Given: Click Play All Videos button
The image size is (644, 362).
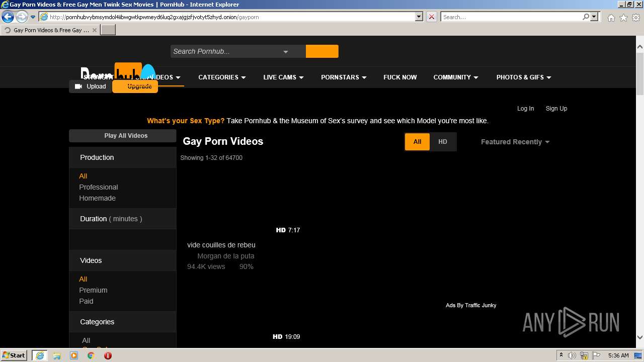Looking at the screenshot, I should (123, 136).
